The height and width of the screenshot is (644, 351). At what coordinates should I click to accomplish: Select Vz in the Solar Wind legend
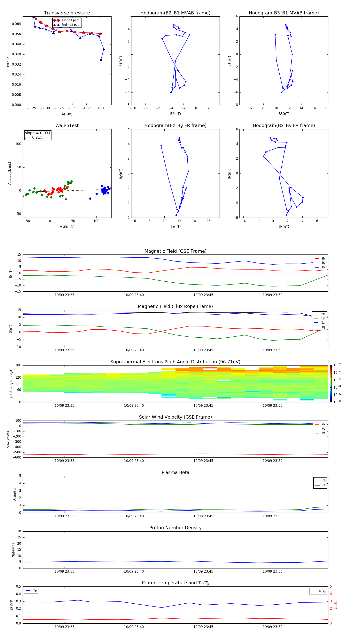point(320,433)
